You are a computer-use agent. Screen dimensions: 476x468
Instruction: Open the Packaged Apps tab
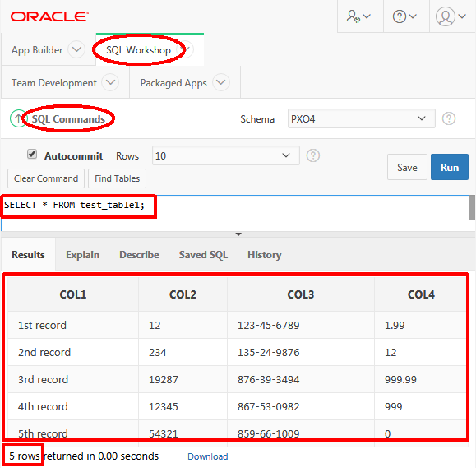click(173, 83)
